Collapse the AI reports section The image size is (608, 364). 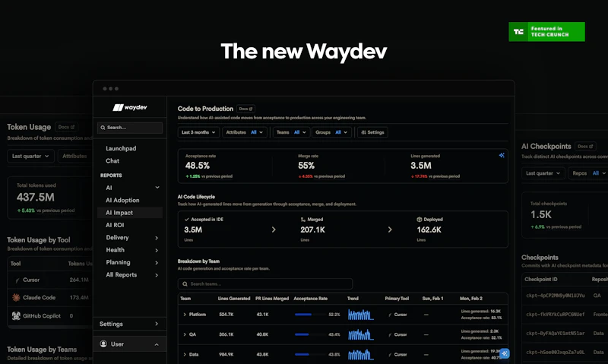coord(157,188)
